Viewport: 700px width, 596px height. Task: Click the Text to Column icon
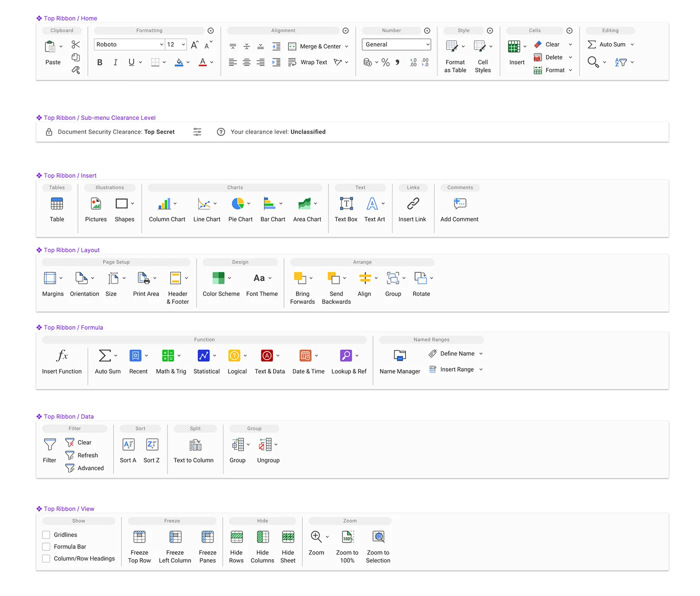[195, 444]
